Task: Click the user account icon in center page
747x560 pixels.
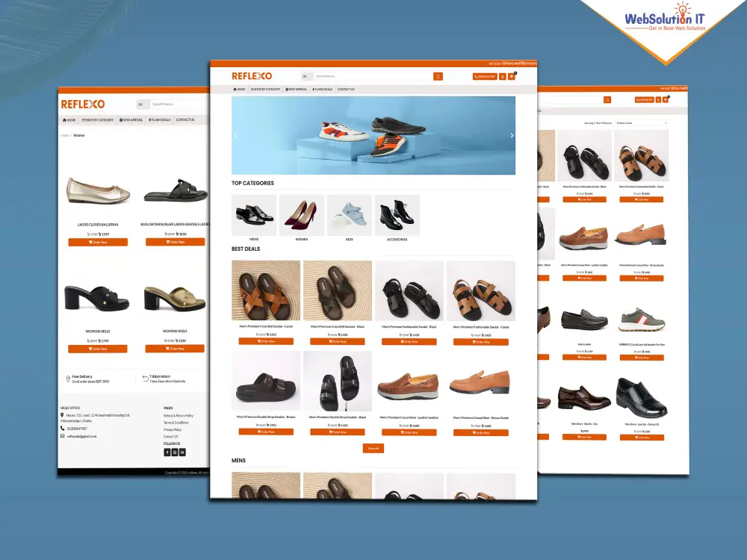Action: tap(503, 76)
